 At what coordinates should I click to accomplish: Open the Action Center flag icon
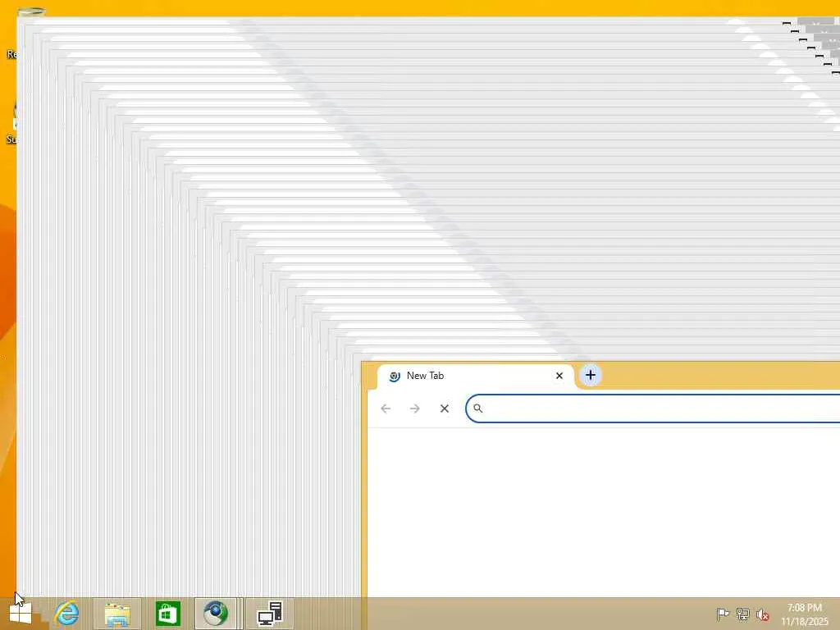coord(723,614)
